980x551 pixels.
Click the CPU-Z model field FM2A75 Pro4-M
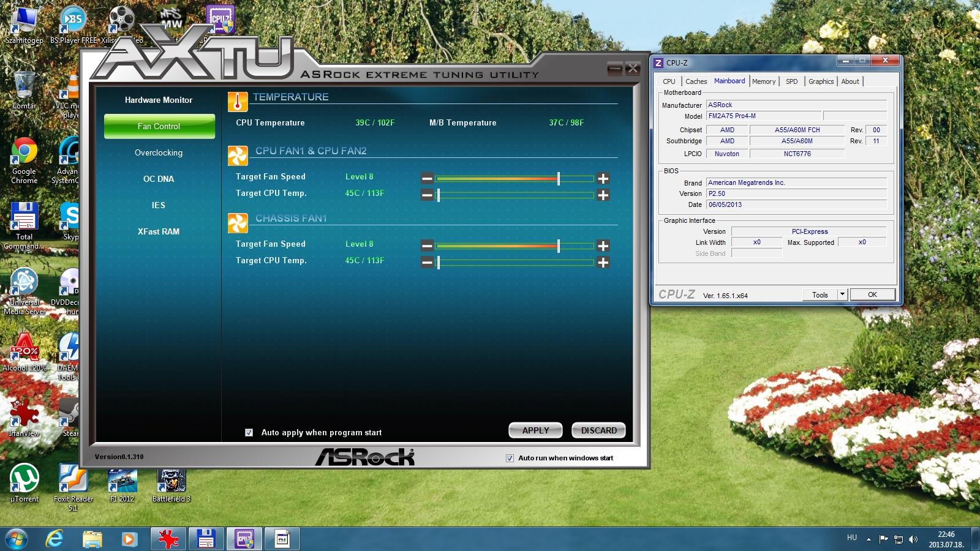(763, 116)
